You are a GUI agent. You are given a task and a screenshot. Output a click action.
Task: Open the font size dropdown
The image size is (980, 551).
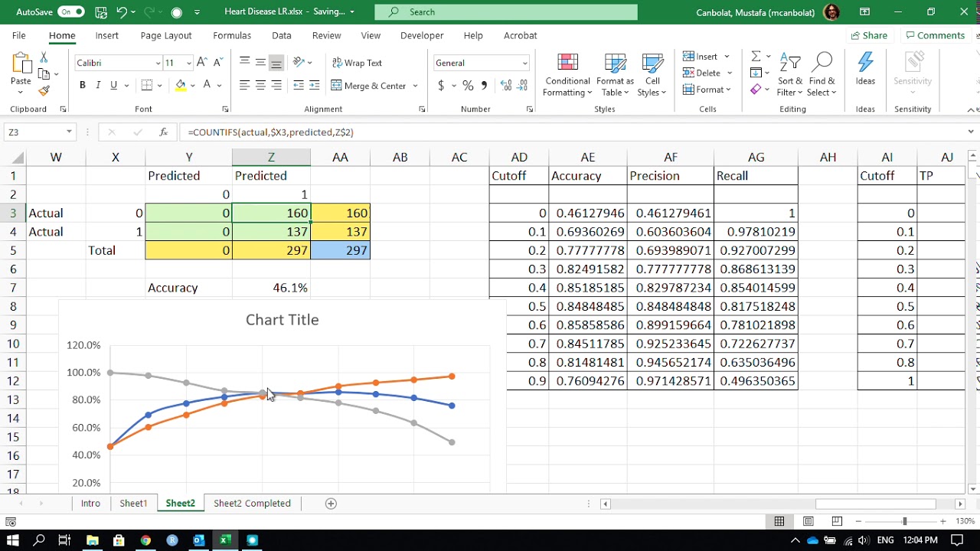point(190,64)
